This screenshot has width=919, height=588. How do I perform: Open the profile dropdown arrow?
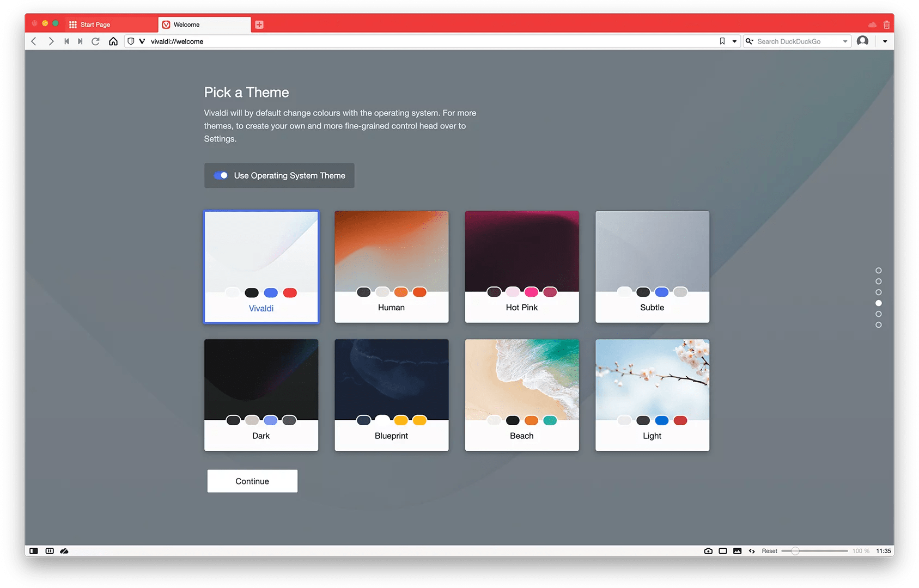[x=885, y=41]
